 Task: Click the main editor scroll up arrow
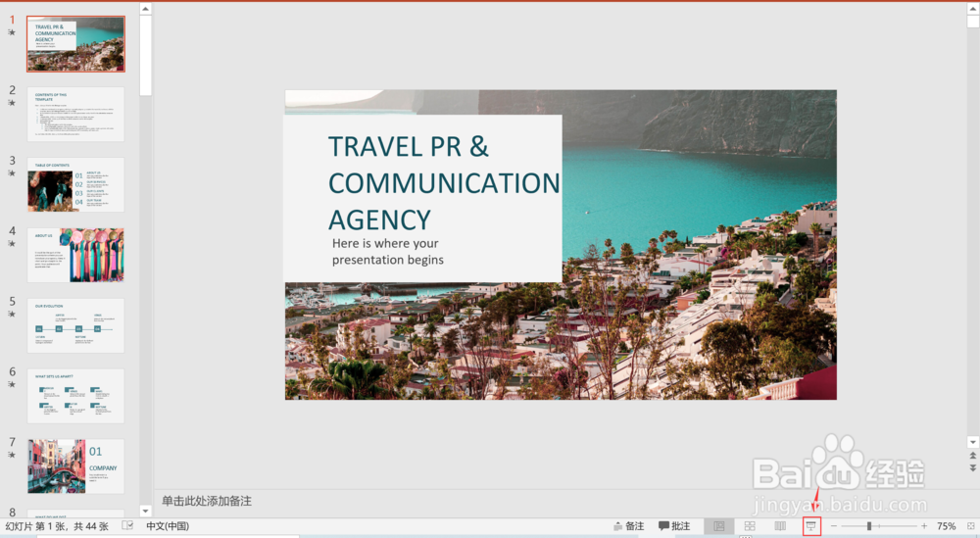pos(972,9)
